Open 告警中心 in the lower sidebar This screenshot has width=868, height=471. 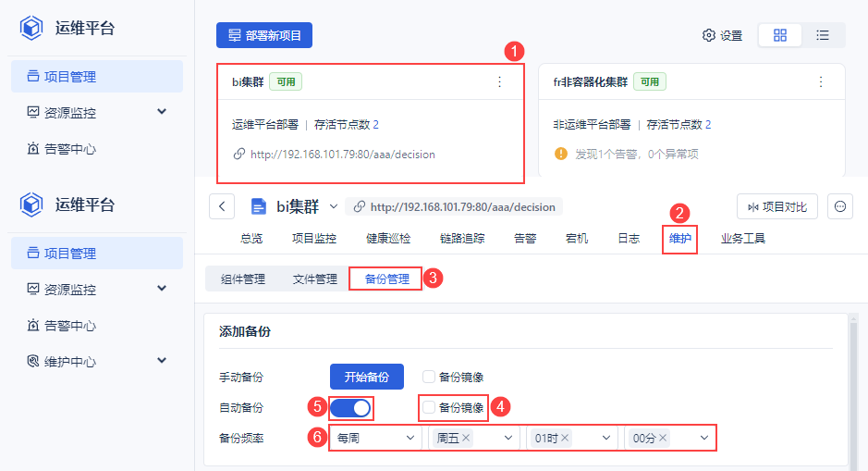click(70, 326)
